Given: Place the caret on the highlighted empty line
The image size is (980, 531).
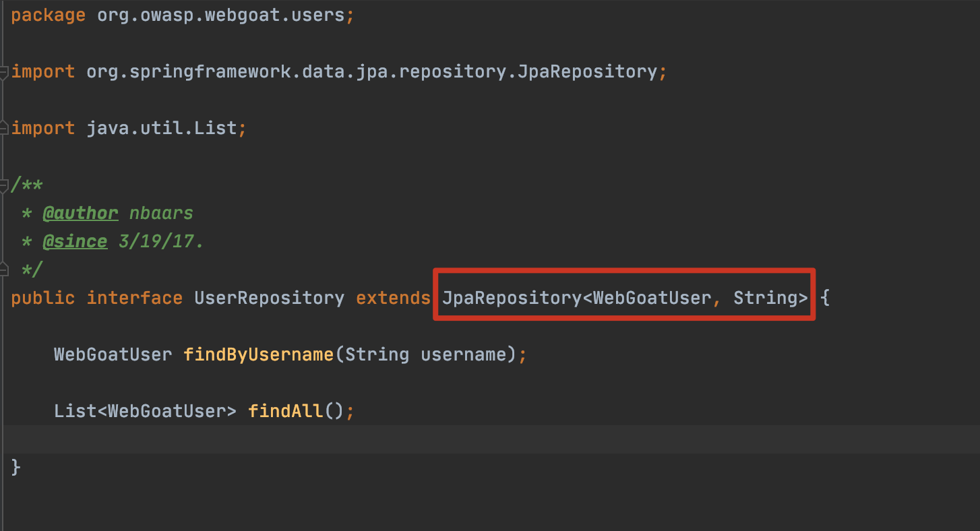Looking at the screenshot, I should (472, 439).
